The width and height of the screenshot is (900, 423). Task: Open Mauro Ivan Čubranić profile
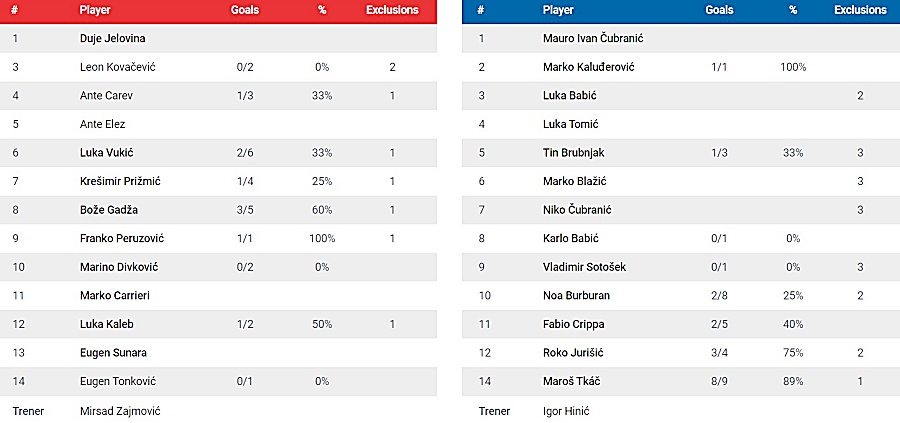pos(593,38)
